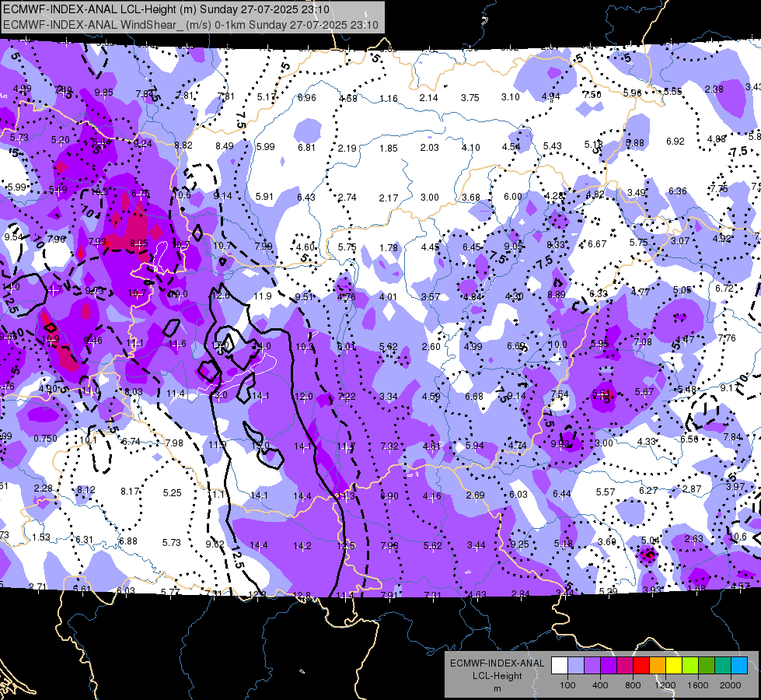Click the wind shear value 5.67
761x700 pixels.
coord(644,391)
